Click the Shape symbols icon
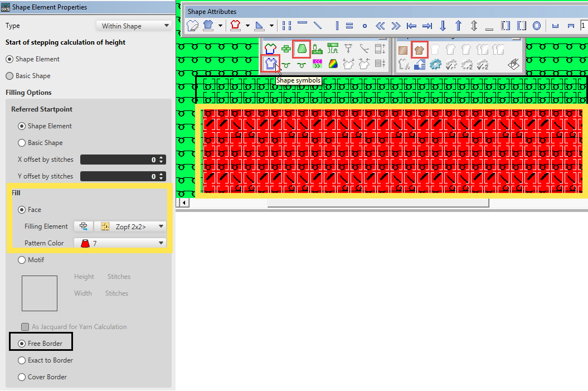This screenshot has width=588, height=391. (271, 64)
